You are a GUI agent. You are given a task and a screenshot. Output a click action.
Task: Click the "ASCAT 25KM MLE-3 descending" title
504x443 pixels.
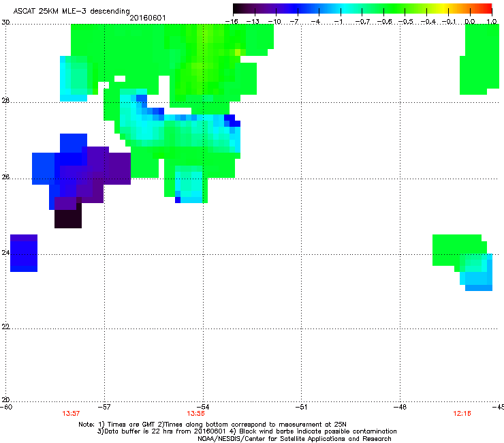pos(72,11)
